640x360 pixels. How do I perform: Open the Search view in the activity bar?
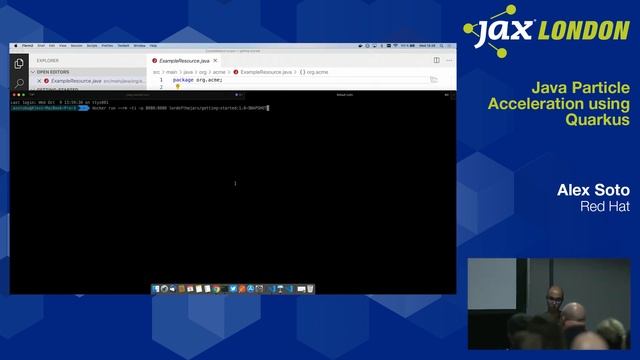point(19,83)
